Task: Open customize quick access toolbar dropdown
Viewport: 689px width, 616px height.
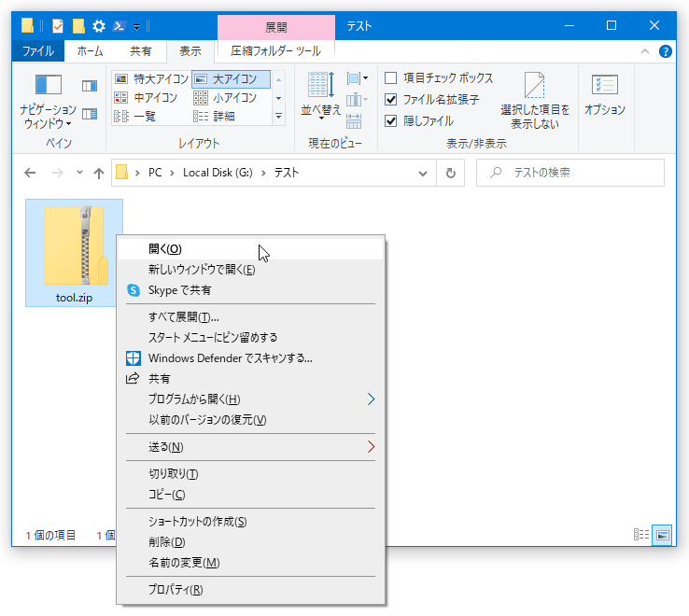Action: click(136, 27)
